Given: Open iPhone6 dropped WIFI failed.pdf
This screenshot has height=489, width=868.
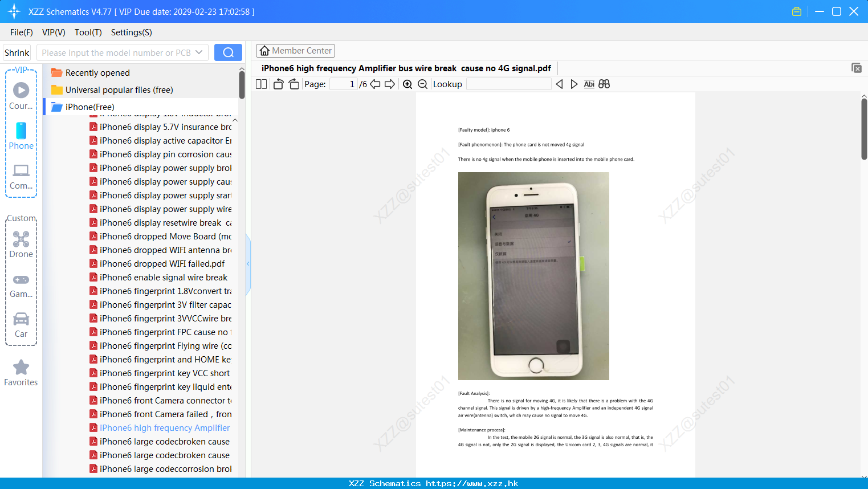Looking at the screenshot, I should click(157, 264).
